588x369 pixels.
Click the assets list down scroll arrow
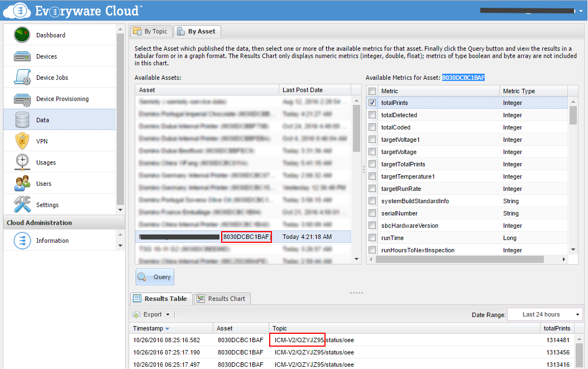click(x=356, y=259)
